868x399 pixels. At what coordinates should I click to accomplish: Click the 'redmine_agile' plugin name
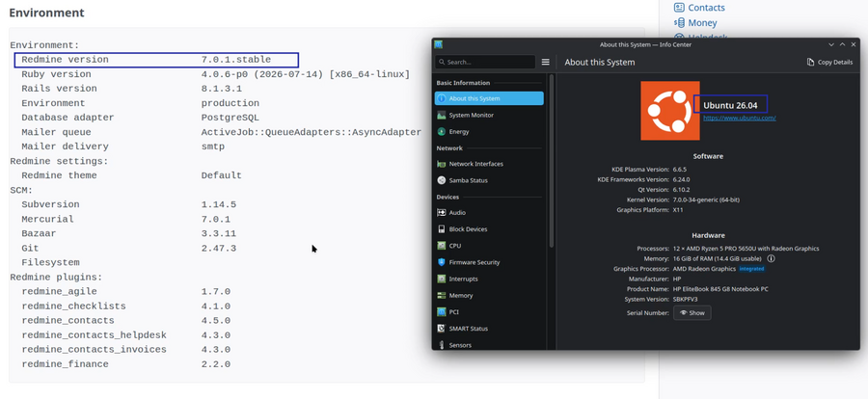59,292
